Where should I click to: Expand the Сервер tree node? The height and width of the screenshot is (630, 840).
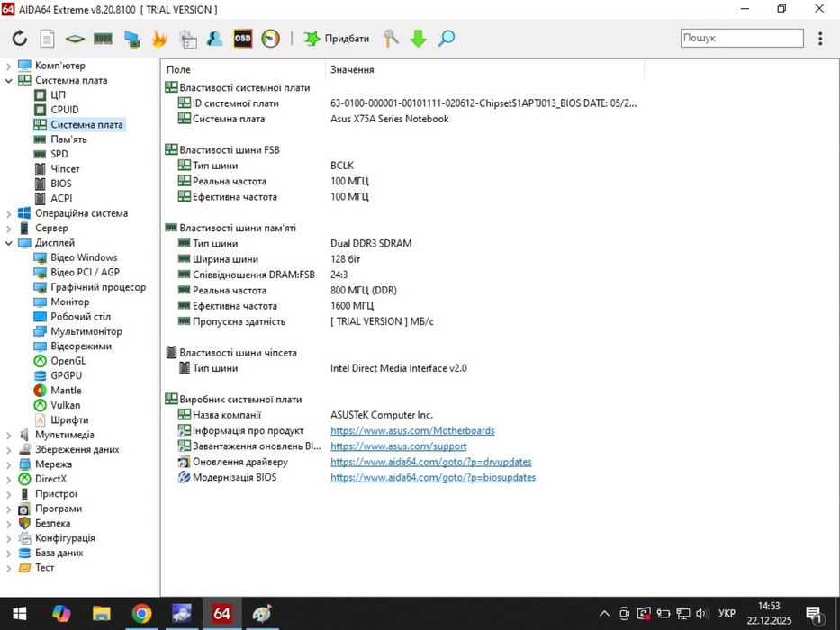point(9,229)
